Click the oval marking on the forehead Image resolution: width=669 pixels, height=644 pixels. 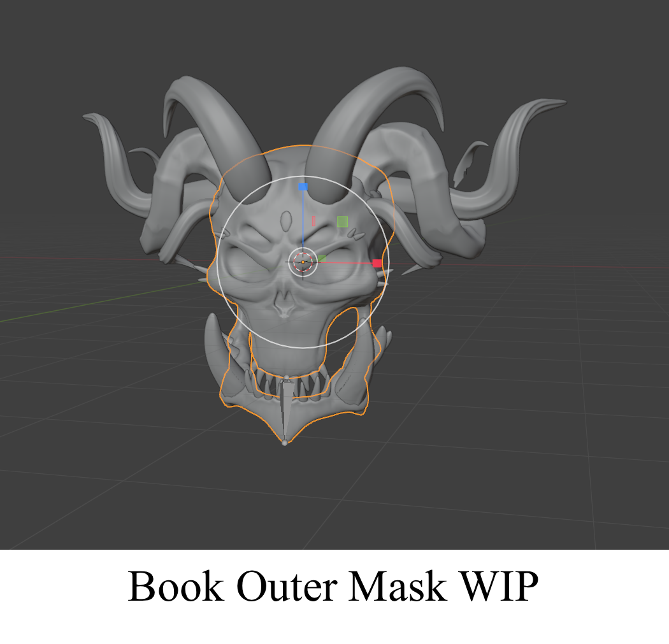(286, 220)
